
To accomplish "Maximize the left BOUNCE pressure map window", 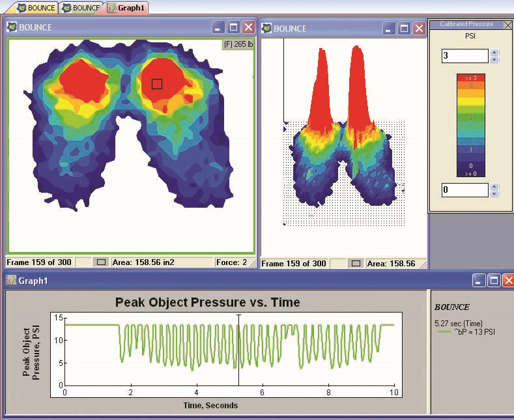I will (x=233, y=27).
